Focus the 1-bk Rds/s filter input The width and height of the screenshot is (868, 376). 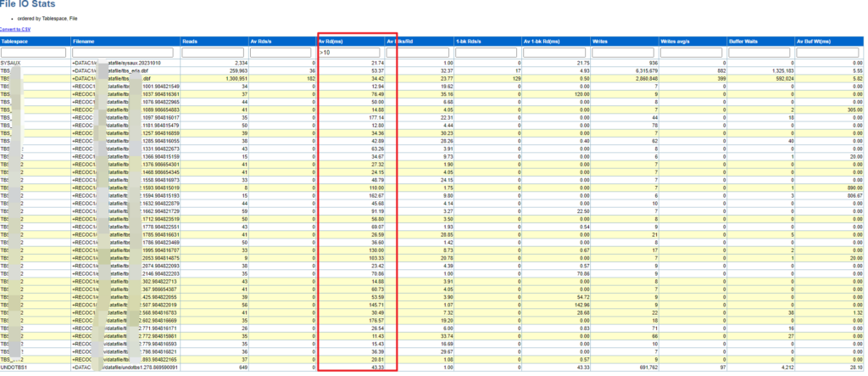486,52
